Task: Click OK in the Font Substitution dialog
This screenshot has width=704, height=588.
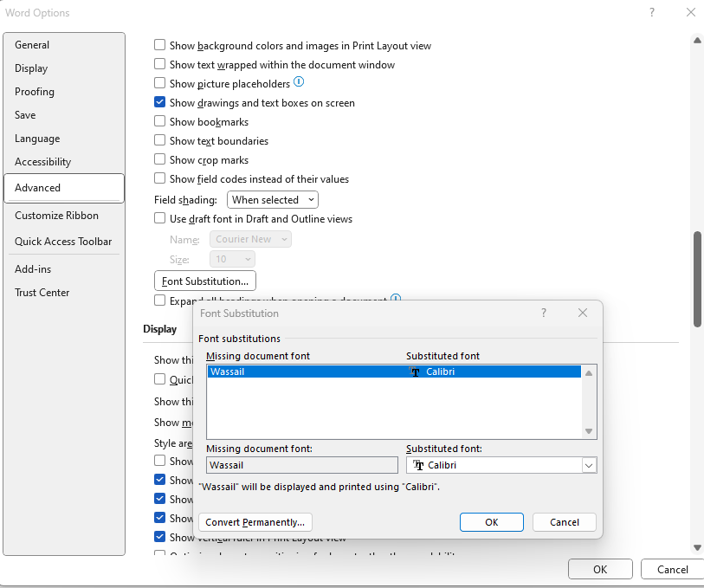Action: tap(491, 521)
